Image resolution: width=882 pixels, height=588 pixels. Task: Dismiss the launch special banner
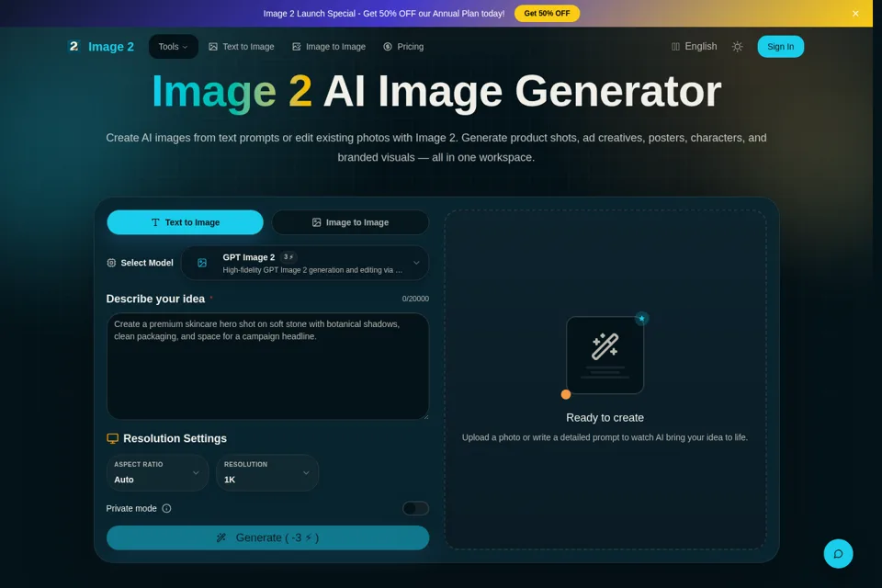click(x=855, y=14)
